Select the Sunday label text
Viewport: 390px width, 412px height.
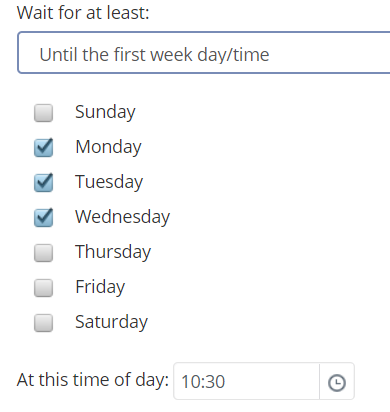[105, 112]
